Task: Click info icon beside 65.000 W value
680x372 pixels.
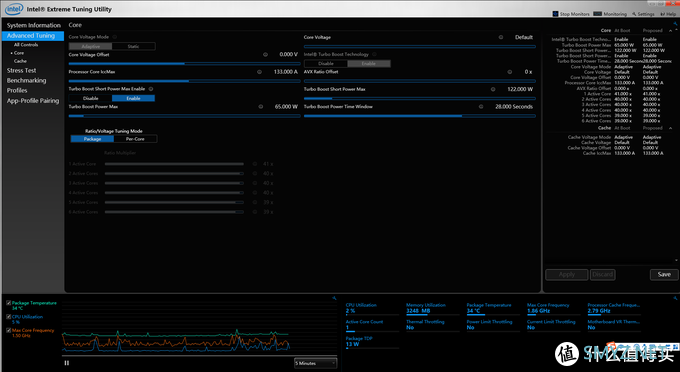Action: [x=261, y=107]
